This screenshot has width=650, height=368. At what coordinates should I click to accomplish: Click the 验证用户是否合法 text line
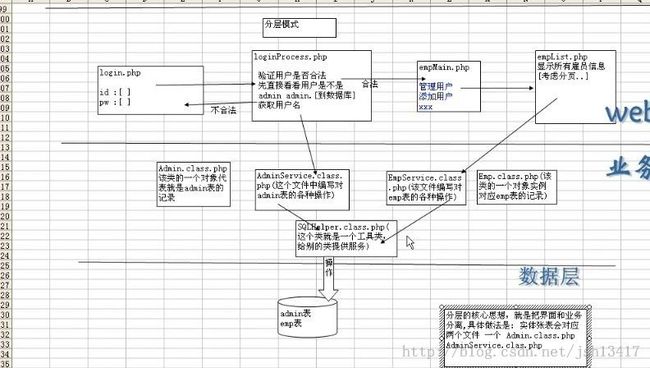pyautogui.click(x=292, y=75)
